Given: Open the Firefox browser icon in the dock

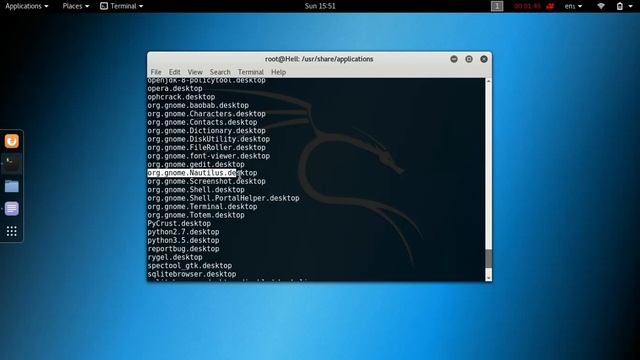Looking at the screenshot, I should tap(11, 141).
